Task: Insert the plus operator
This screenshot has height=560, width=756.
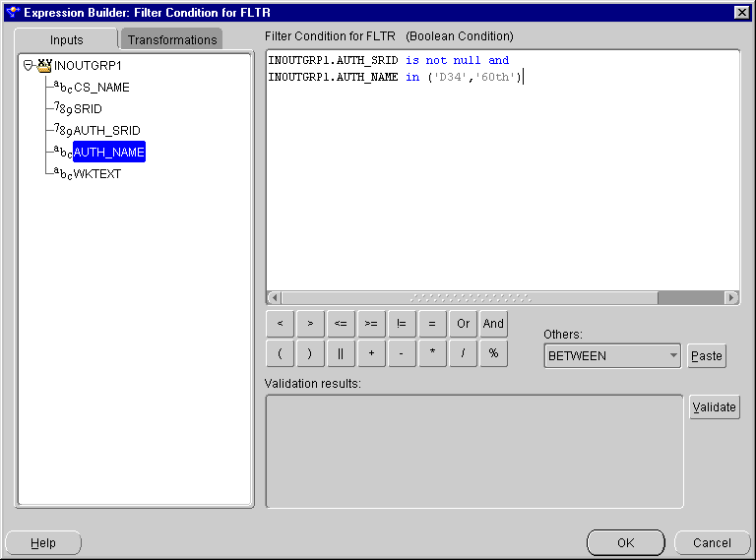Action: (x=371, y=353)
